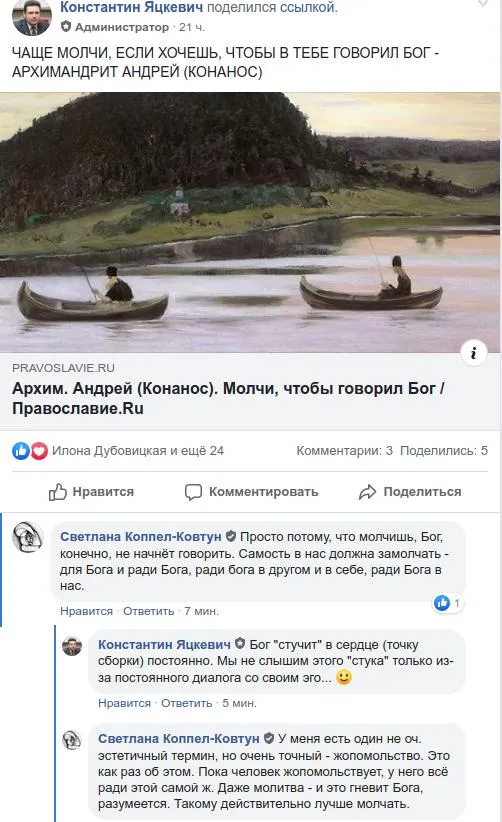Click the Комментировать button
502x822 pixels.
(x=252, y=492)
